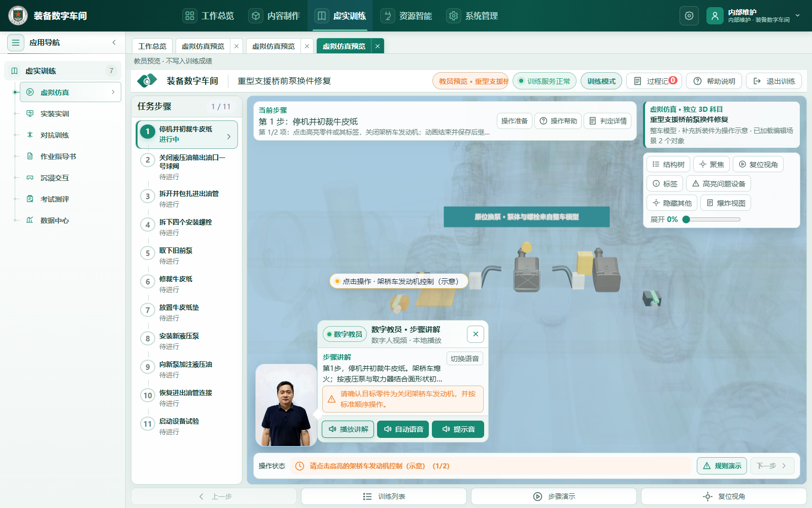The height and width of the screenshot is (508, 812).
Task: Toggle 自动语音 option
Action: coord(404,429)
